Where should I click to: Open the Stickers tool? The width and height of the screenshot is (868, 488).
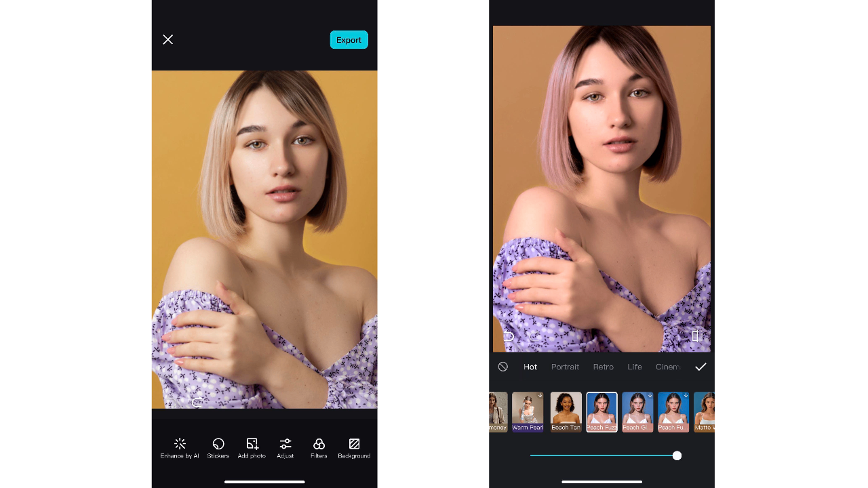218,448
